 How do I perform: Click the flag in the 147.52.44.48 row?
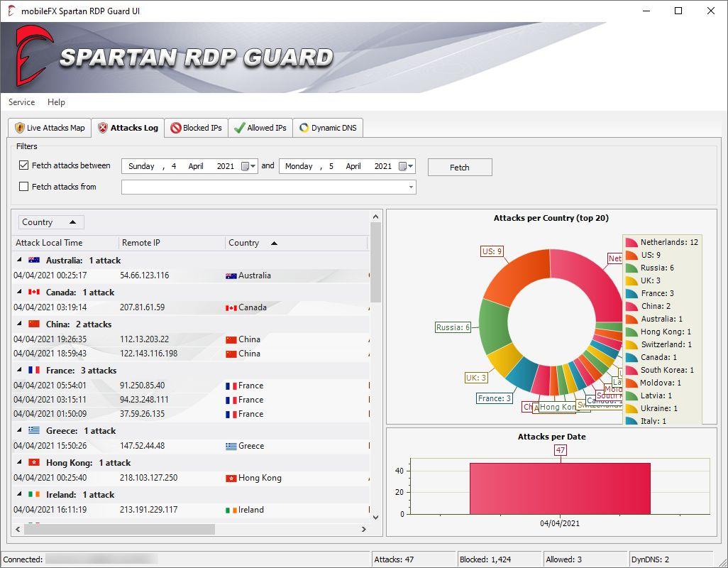coord(231,447)
